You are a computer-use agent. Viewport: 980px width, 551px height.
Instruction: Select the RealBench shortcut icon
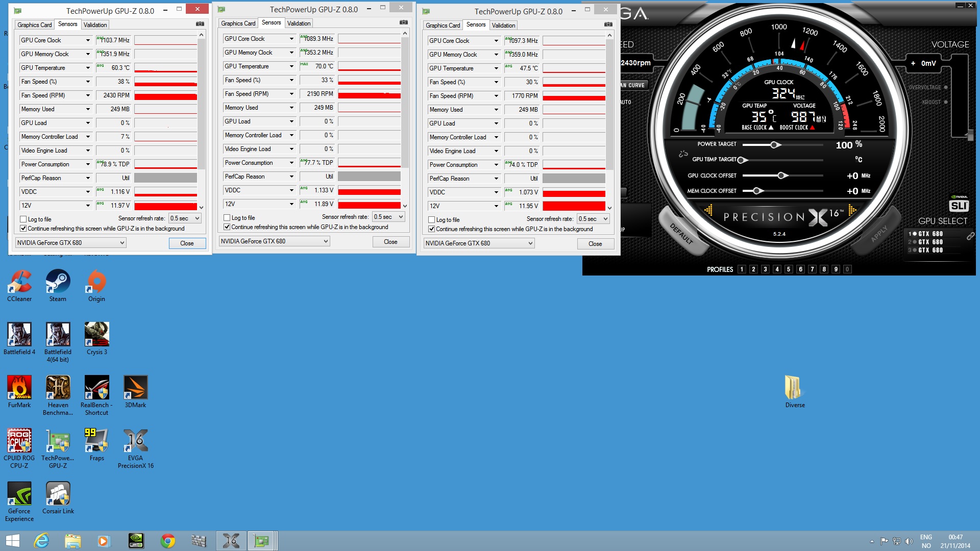(x=96, y=395)
